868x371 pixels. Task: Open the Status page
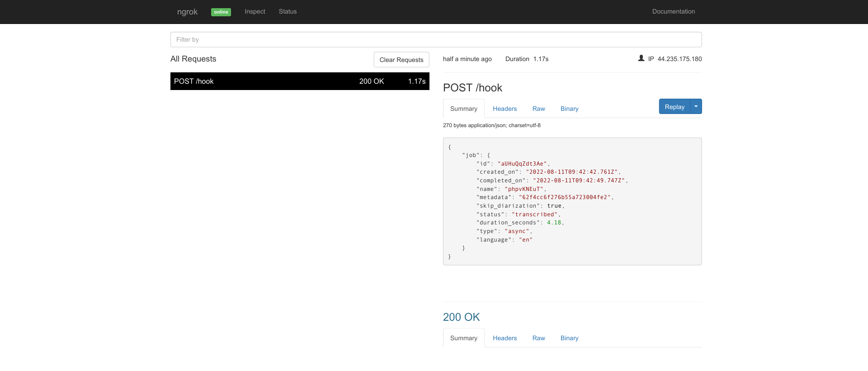288,12
